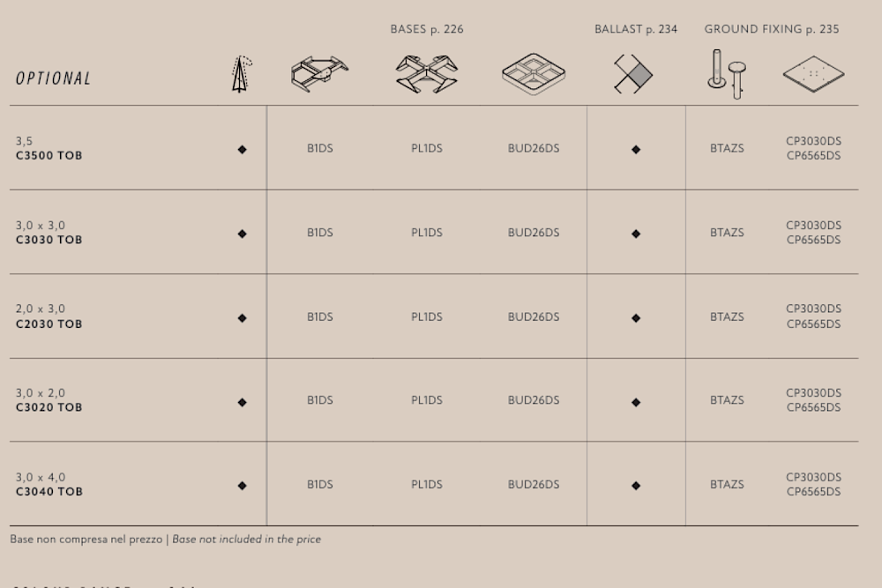Select PL1DS code in the C3030 TOB row
Viewport: 882px width, 588px height.
(426, 233)
